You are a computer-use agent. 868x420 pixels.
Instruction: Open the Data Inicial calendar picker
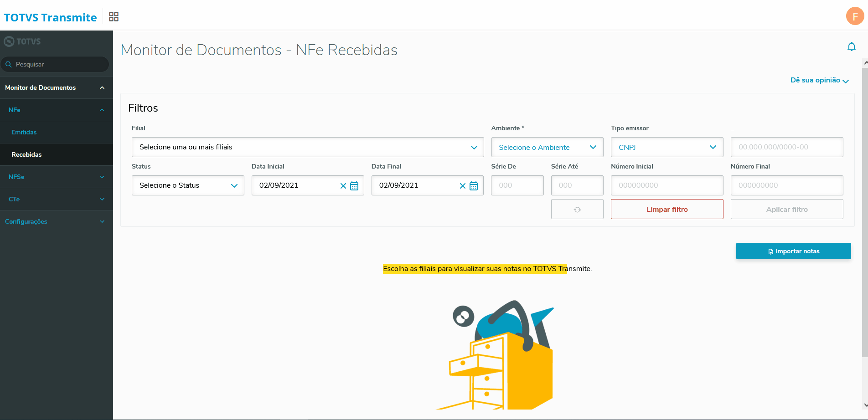point(354,186)
